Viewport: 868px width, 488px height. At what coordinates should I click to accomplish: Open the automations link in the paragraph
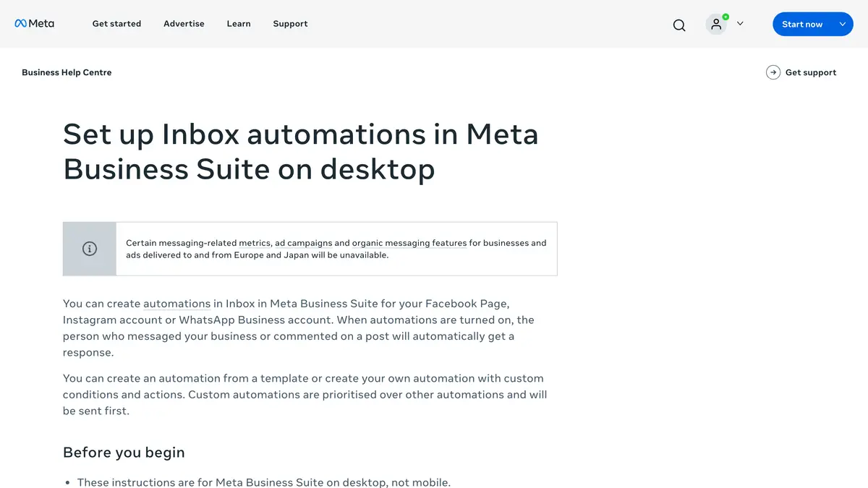(176, 304)
